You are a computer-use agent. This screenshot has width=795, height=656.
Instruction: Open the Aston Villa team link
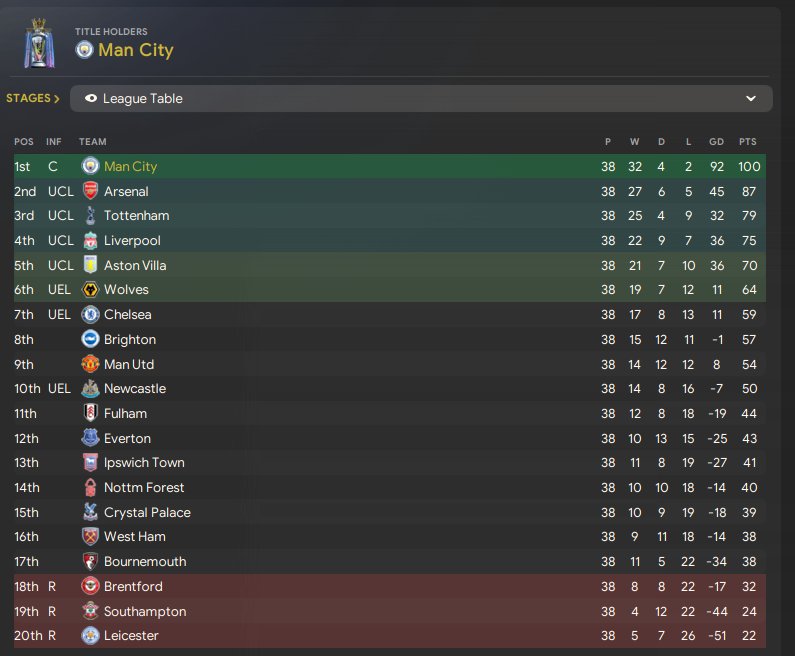tap(135, 266)
